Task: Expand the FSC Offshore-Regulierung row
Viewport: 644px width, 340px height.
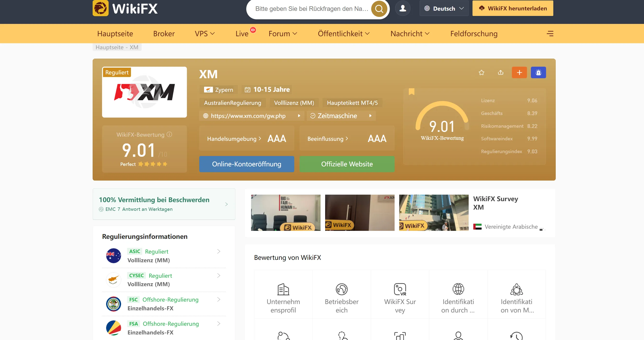Action: 164,304
